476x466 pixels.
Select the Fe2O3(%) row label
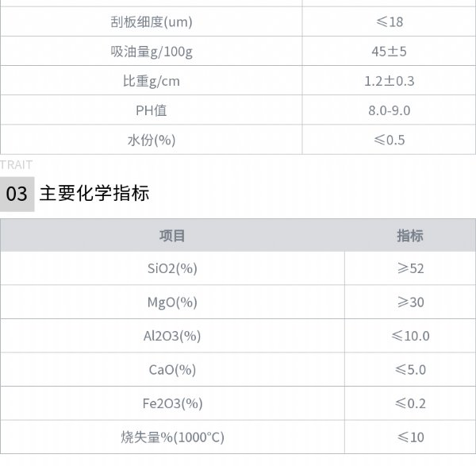[x=172, y=403]
